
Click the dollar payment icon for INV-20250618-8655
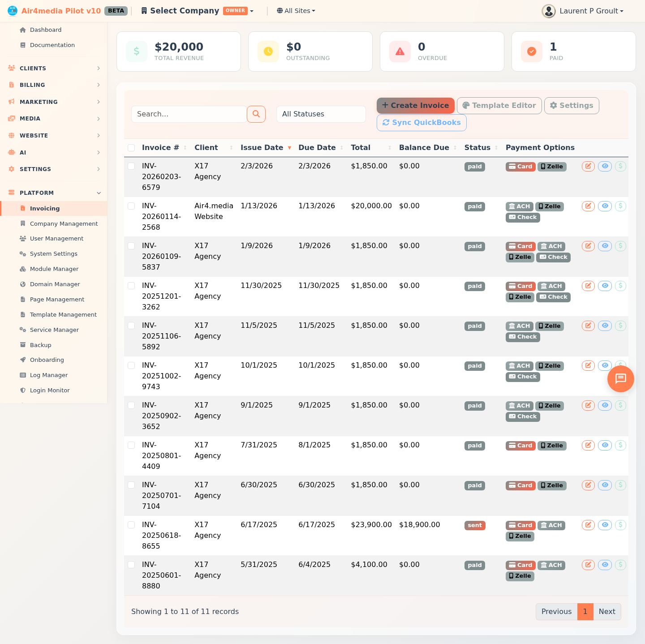point(621,525)
